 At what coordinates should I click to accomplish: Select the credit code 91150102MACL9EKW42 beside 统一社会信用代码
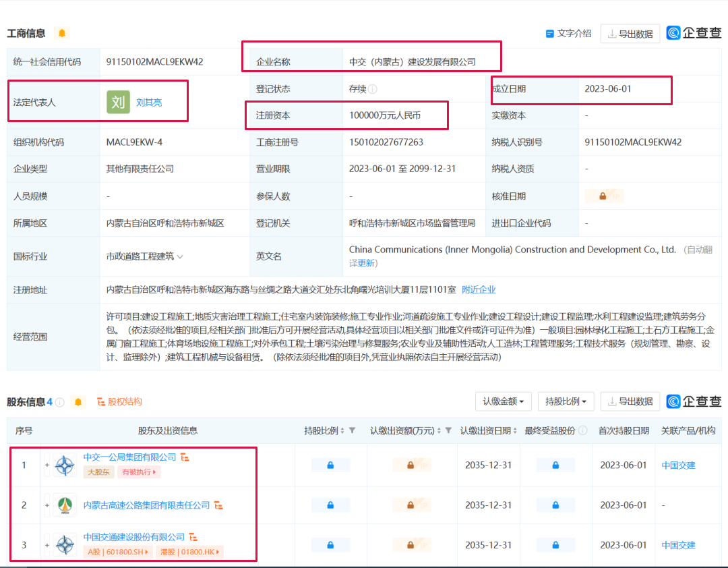coord(154,62)
